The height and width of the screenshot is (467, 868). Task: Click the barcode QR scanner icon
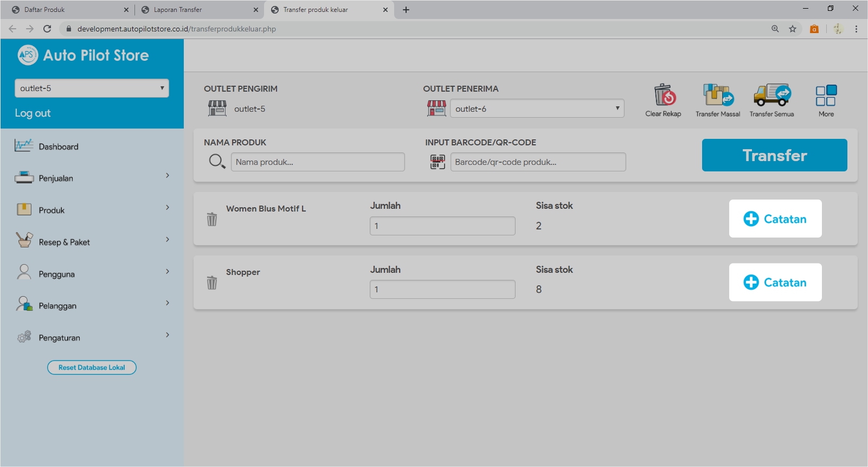point(438,162)
